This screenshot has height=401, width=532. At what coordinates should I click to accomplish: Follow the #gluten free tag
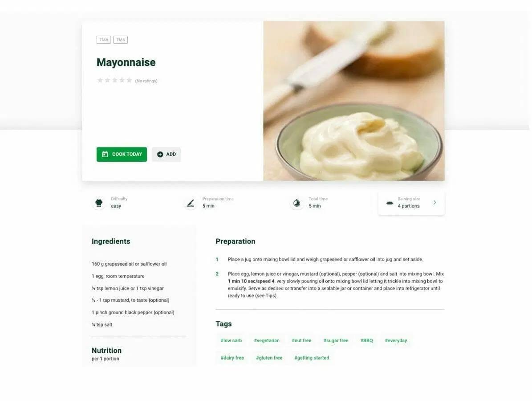[269, 358]
